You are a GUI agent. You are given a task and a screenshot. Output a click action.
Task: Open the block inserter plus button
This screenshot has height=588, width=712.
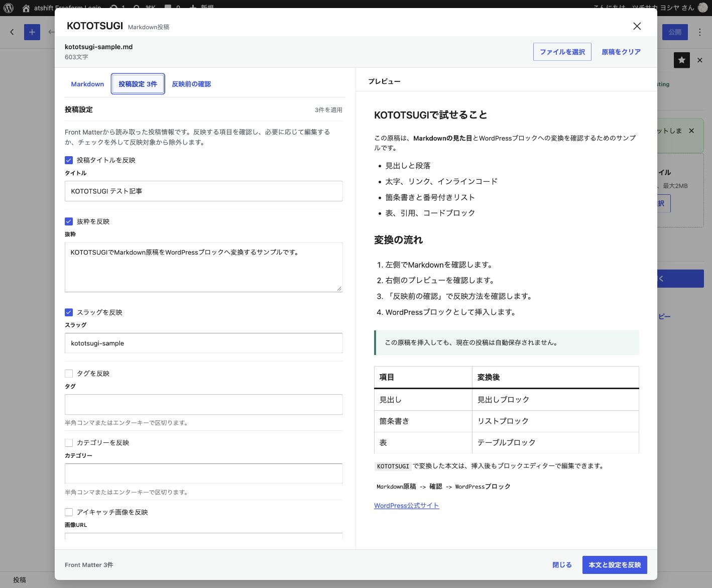[x=32, y=32]
